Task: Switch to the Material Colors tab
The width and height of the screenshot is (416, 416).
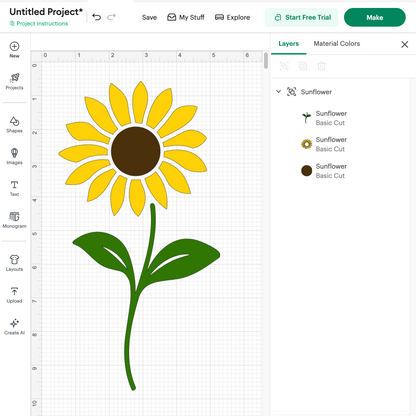Action: point(337,44)
